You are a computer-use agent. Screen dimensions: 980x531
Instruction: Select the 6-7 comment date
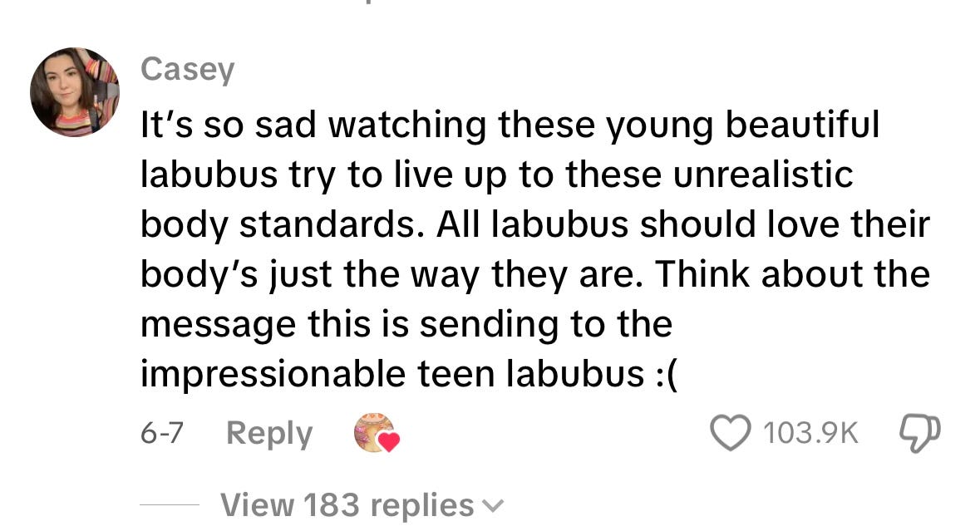(162, 433)
